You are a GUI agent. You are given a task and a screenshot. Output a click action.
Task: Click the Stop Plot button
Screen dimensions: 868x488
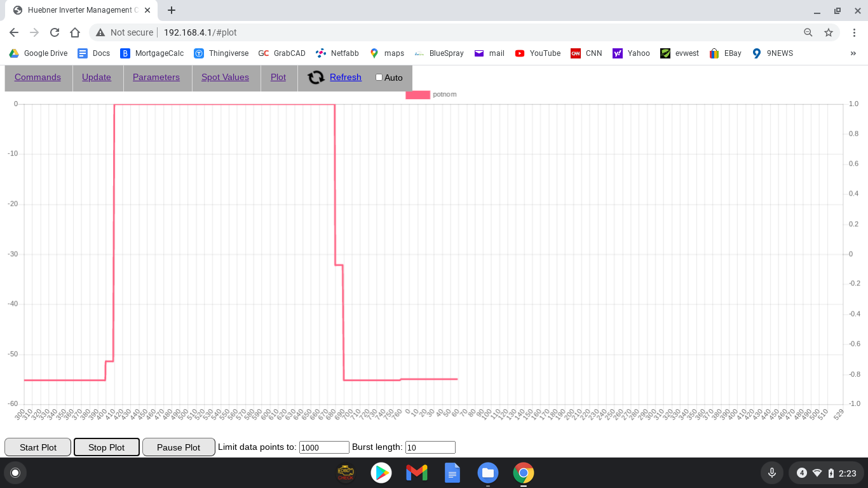coord(107,447)
